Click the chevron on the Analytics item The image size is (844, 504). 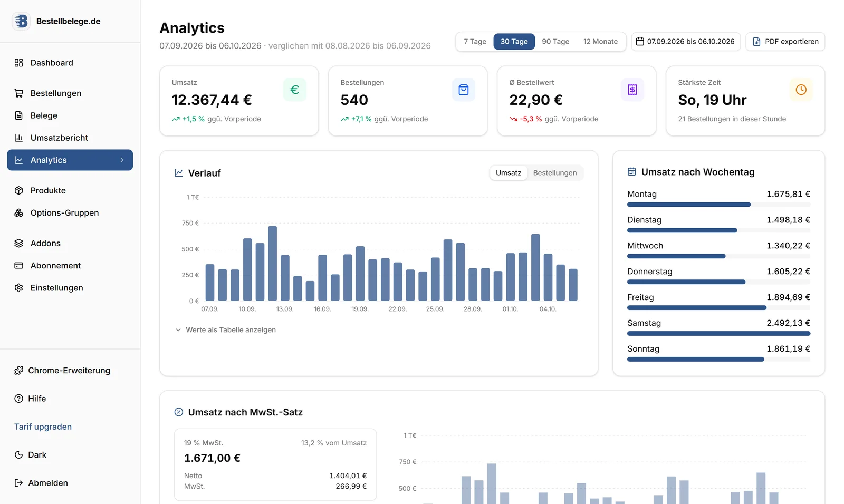tap(122, 160)
